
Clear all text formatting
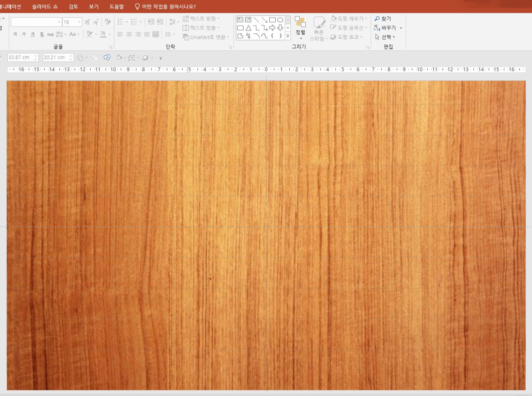[108, 22]
